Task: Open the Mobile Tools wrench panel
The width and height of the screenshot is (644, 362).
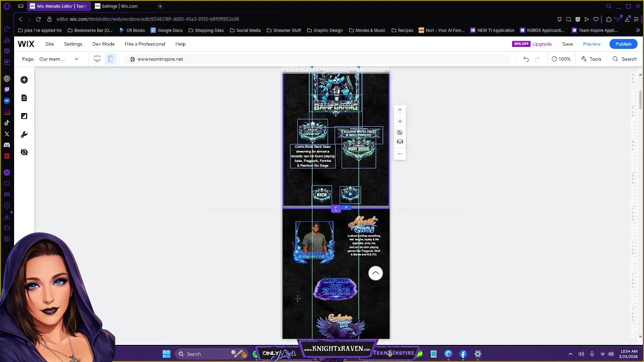Action: point(24,134)
